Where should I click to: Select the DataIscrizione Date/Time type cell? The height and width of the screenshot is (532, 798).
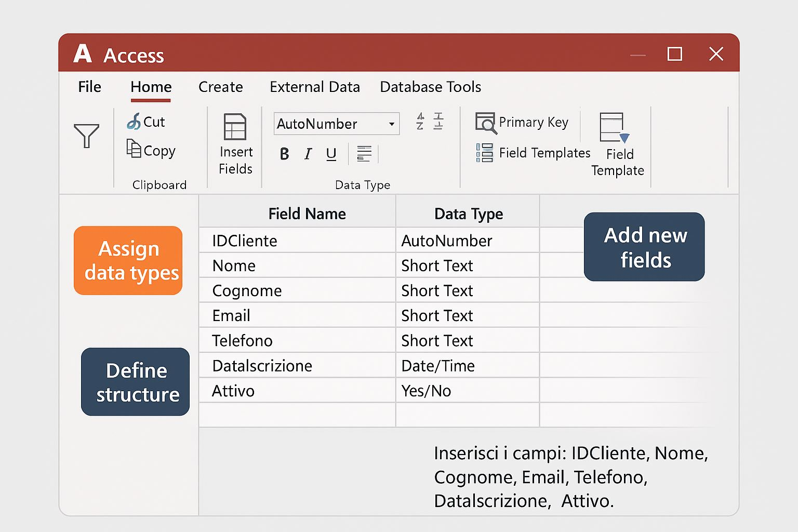point(467,366)
